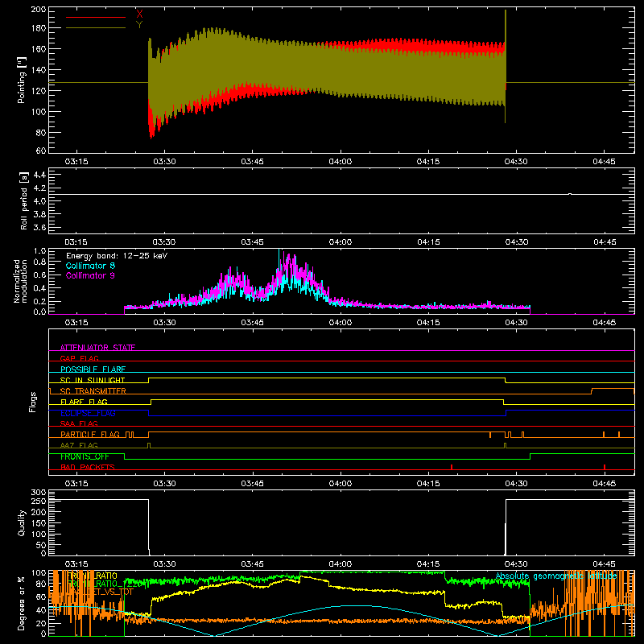644x644 pixels.
Task: Click the olive Y legend entry
Action: pyautogui.click(x=139, y=25)
